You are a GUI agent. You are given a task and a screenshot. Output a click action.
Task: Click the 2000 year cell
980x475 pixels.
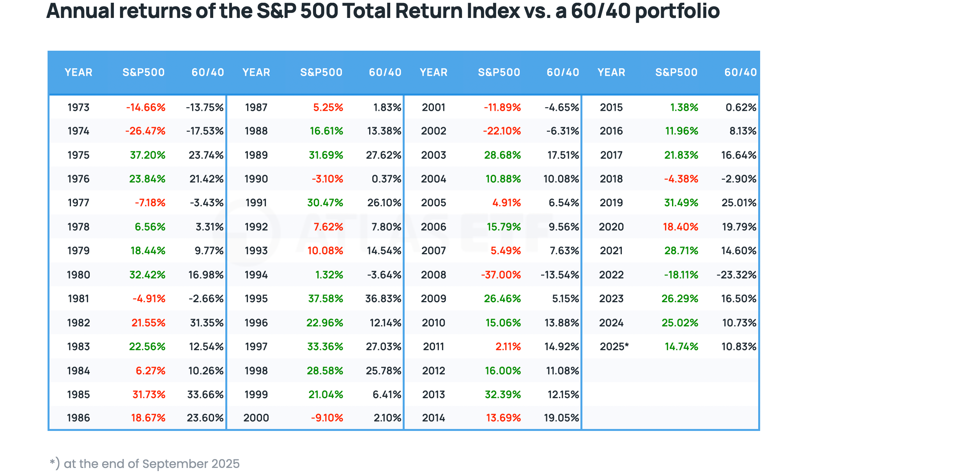click(x=256, y=418)
